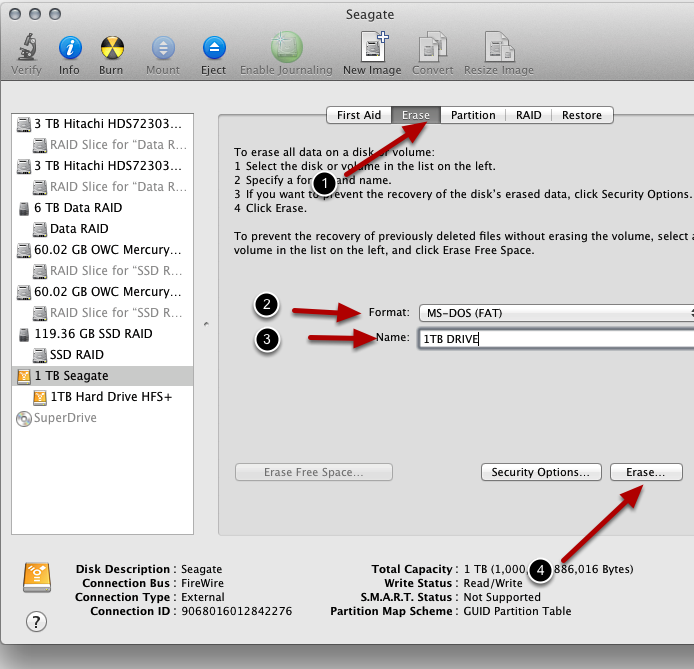The width and height of the screenshot is (694, 669).
Task: Select the SSD RAID volume
Action: [77, 355]
